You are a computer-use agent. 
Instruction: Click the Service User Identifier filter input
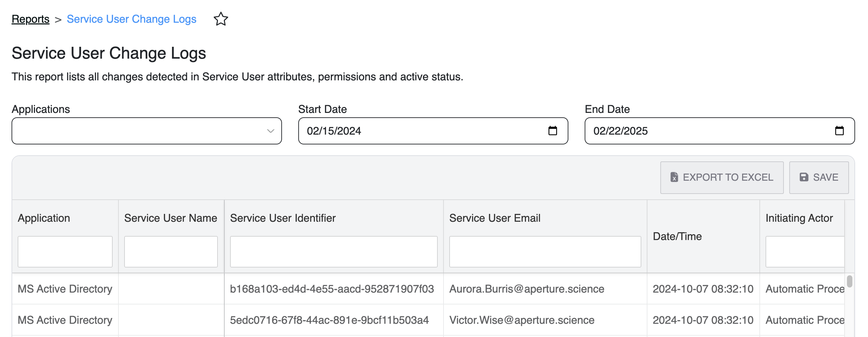pos(334,252)
